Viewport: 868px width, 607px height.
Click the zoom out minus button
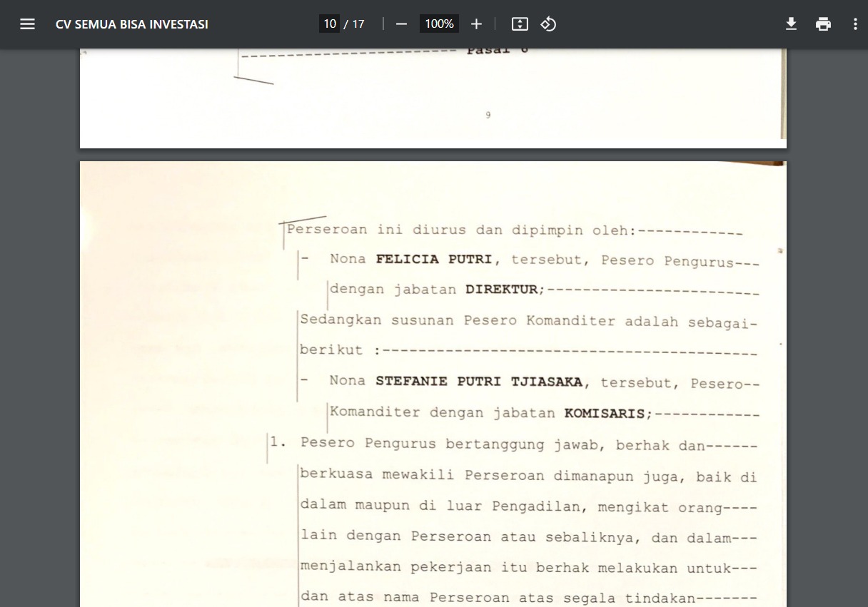point(401,24)
